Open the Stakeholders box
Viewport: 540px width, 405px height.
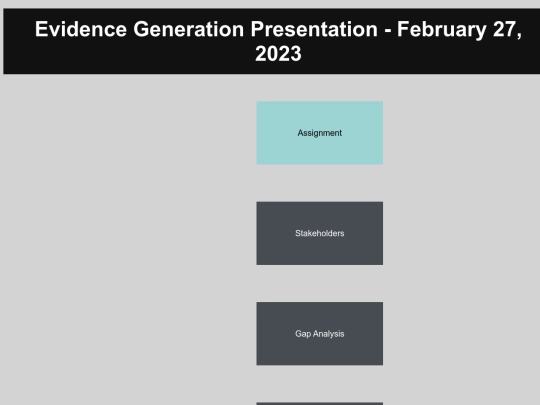click(320, 233)
